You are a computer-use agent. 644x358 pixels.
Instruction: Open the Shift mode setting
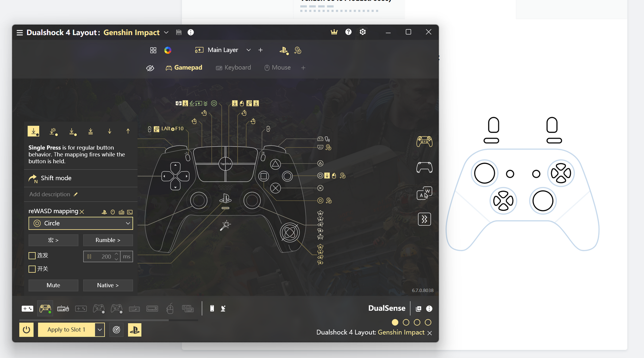80,178
